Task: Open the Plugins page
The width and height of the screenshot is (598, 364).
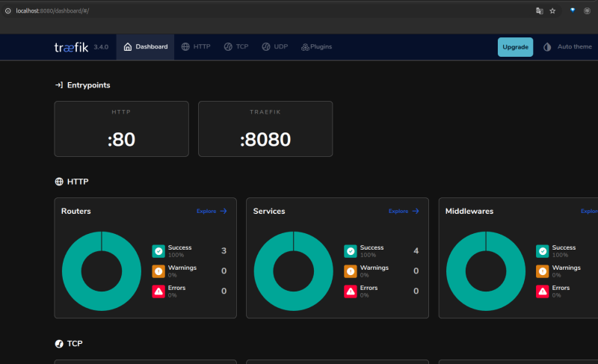Action: coord(316,46)
